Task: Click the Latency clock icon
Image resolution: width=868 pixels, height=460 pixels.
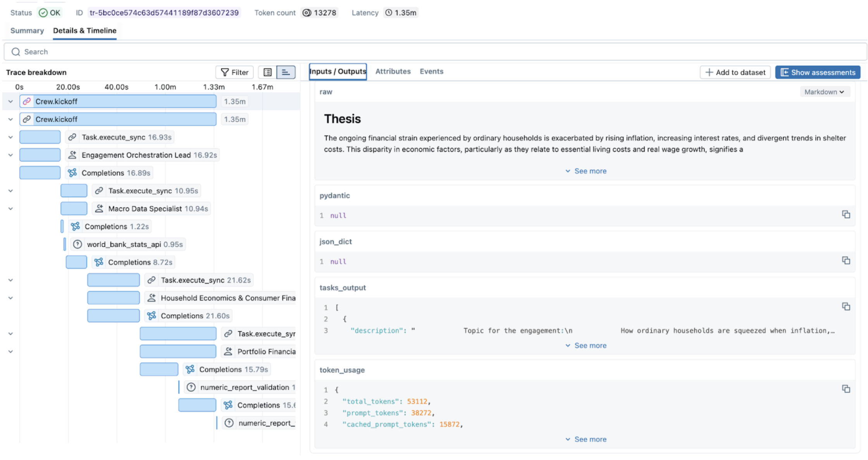Action: pos(389,13)
